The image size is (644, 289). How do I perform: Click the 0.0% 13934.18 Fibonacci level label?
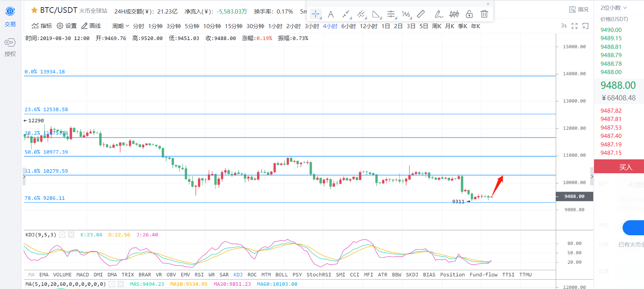tap(45, 72)
